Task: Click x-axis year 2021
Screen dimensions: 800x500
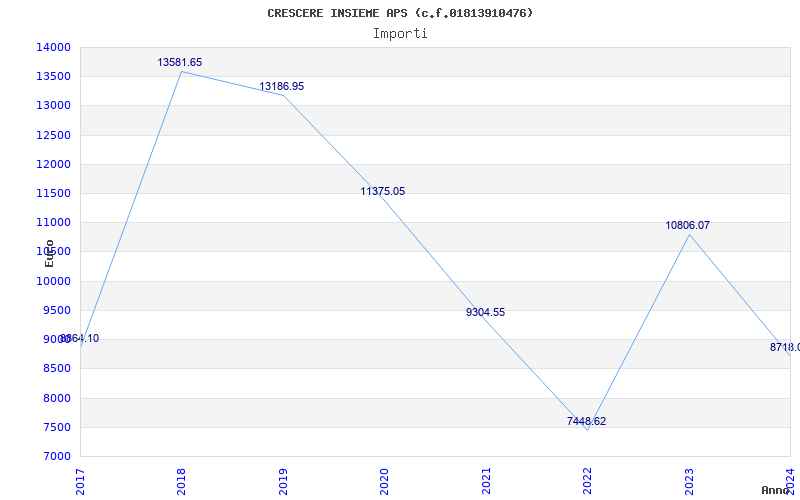Action: click(486, 481)
